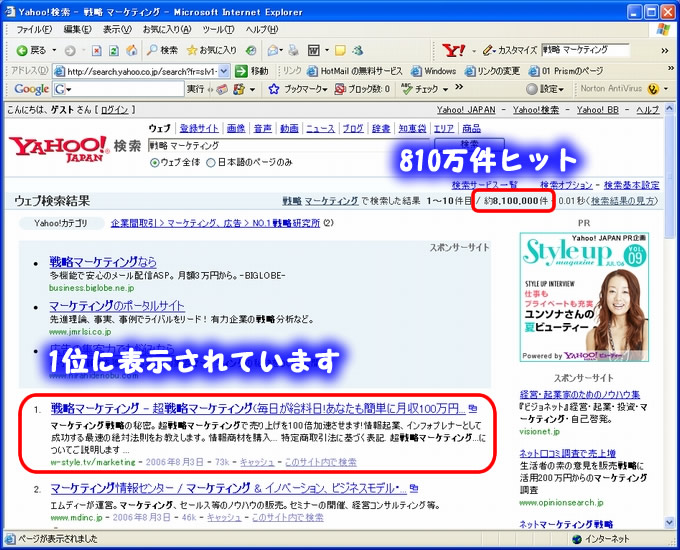
Task: Click the Media/History toolbar icon
Action: 251,51
